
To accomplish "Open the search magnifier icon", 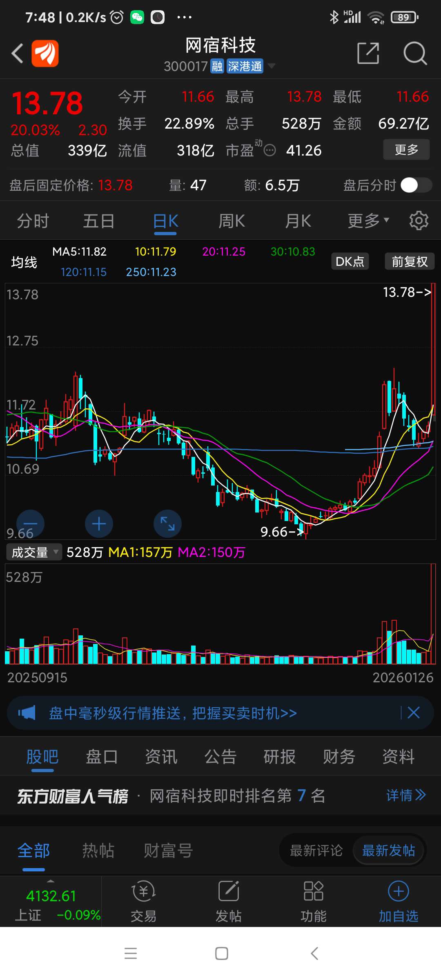I will [x=415, y=53].
